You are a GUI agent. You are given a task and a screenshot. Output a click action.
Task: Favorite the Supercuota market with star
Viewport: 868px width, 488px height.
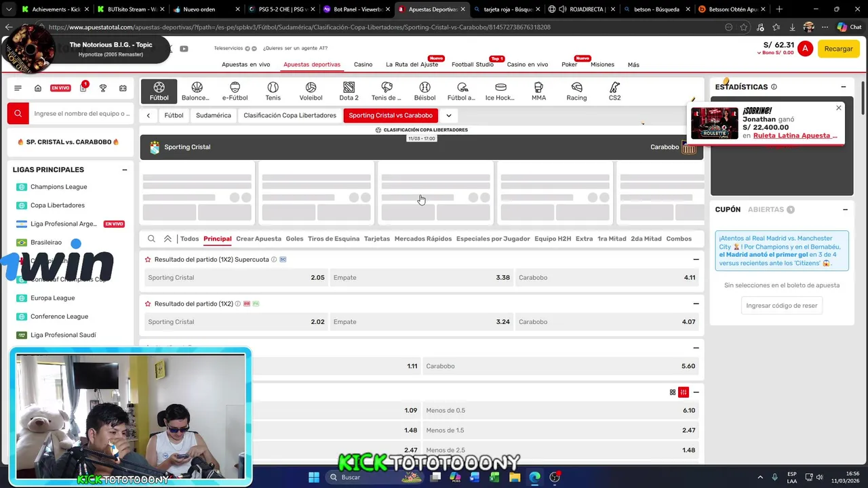point(148,260)
